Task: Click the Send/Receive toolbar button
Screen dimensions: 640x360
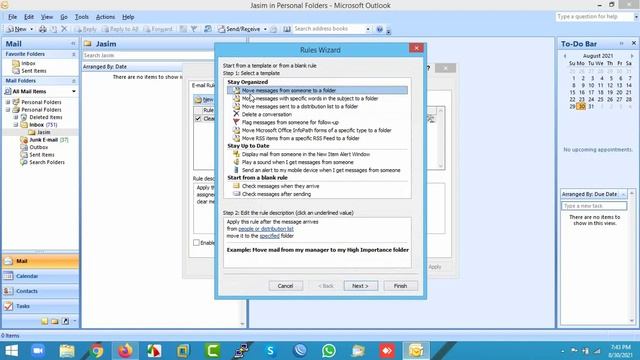Action: point(239,29)
